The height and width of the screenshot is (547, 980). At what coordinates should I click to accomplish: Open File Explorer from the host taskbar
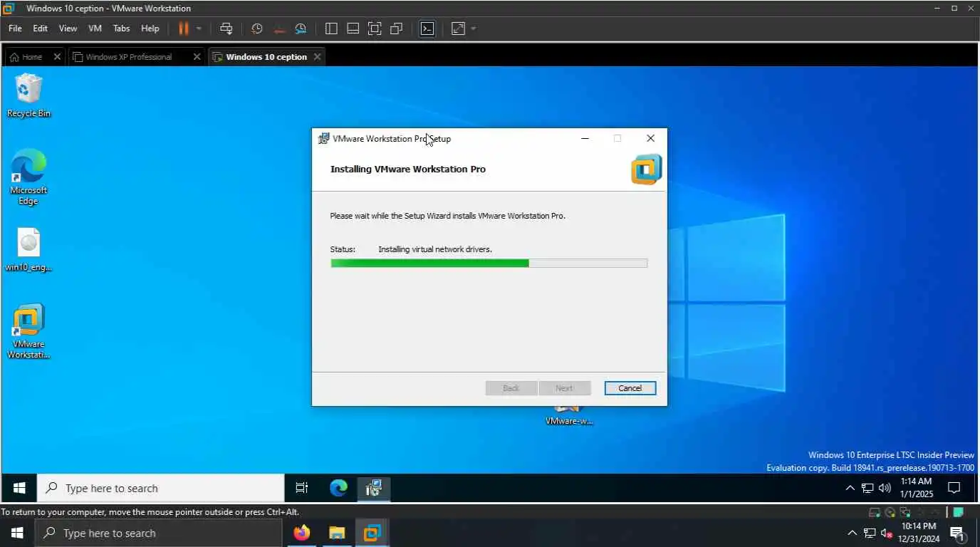tap(337, 533)
